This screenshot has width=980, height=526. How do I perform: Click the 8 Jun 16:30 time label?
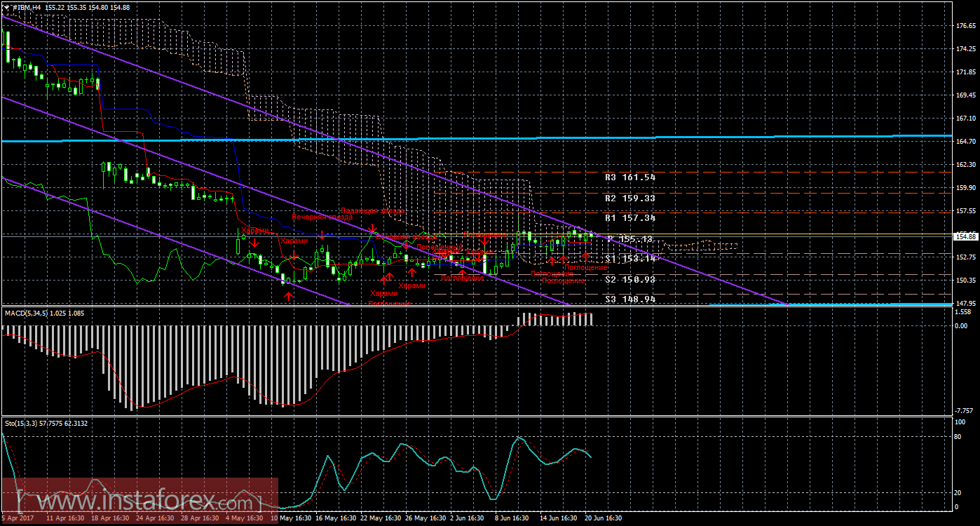[513, 518]
